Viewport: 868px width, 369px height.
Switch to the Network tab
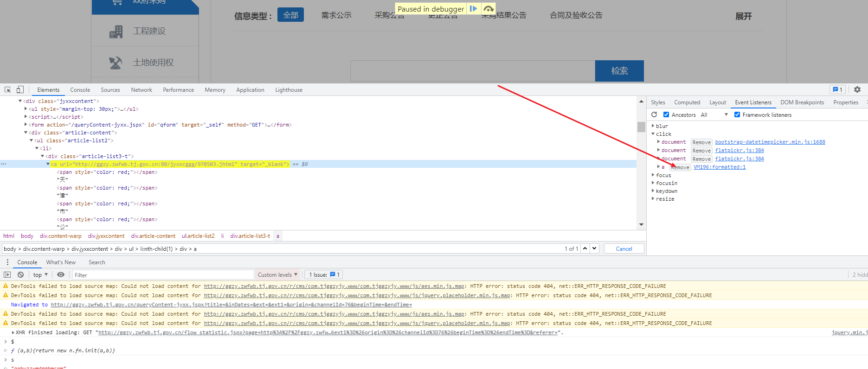pos(141,90)
